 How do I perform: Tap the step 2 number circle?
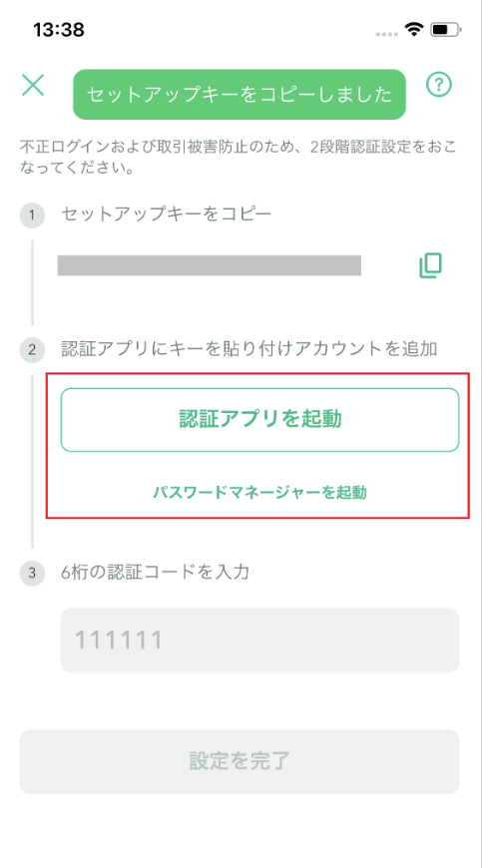32,350
